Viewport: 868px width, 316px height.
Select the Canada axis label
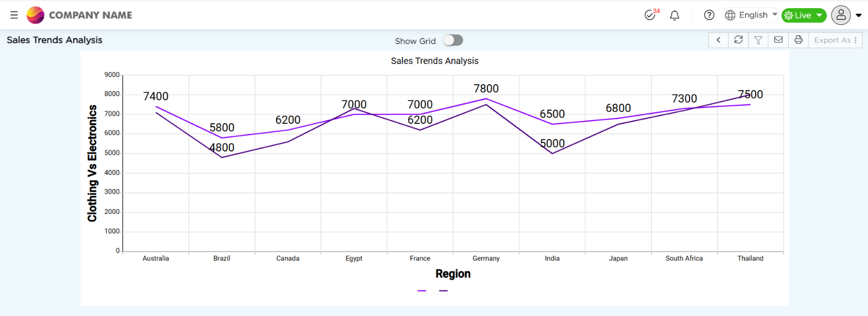tap(288, 258)
